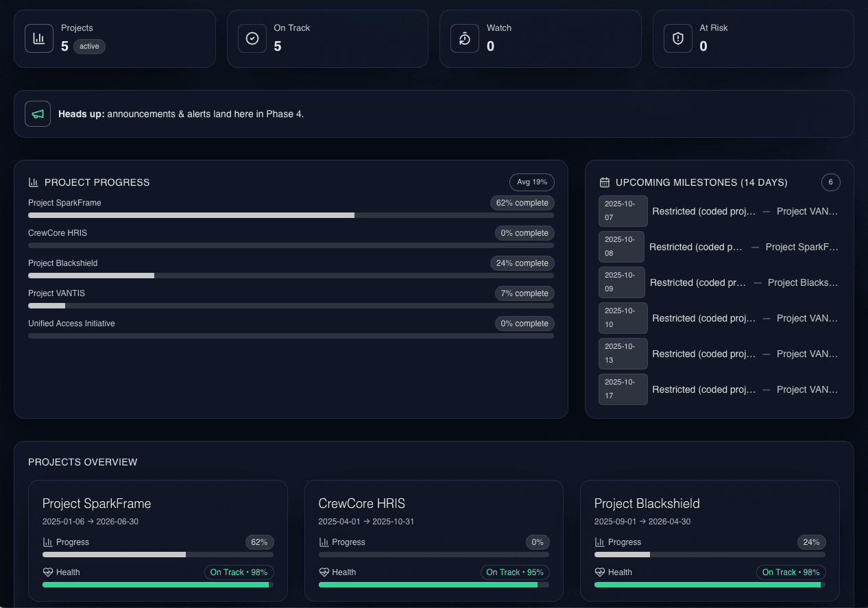Select the On Track checkmark circle icon

(252, 38)
